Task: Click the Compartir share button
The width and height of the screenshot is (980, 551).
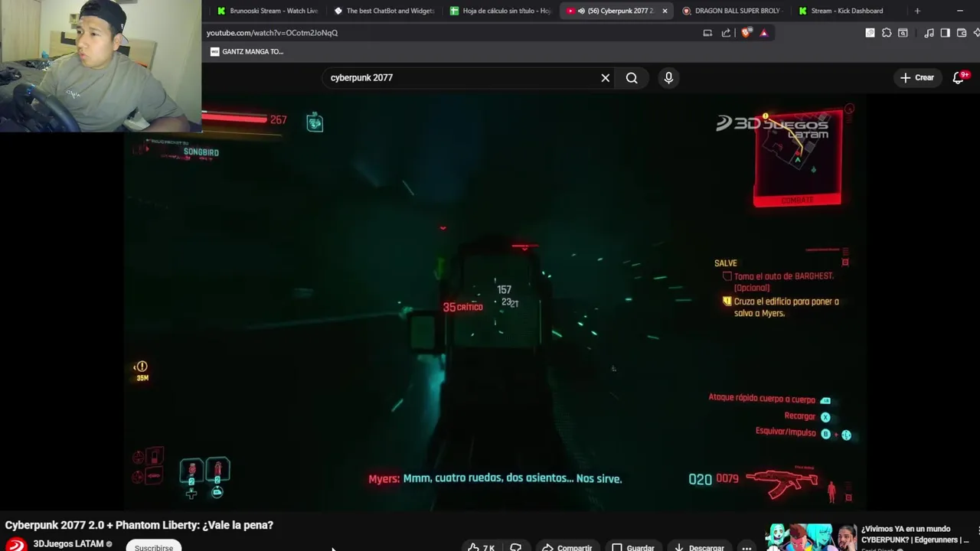Action: pos(567,547)
